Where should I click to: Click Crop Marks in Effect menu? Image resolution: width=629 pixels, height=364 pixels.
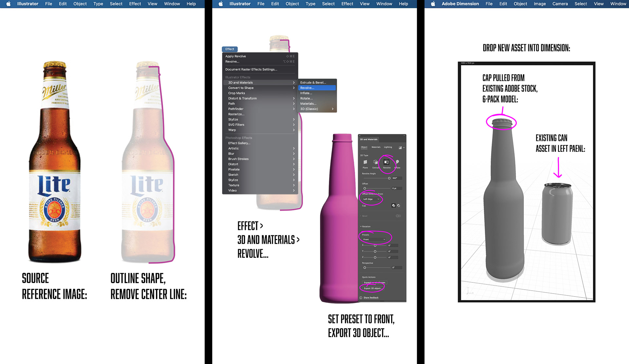(x=260, y=93)
